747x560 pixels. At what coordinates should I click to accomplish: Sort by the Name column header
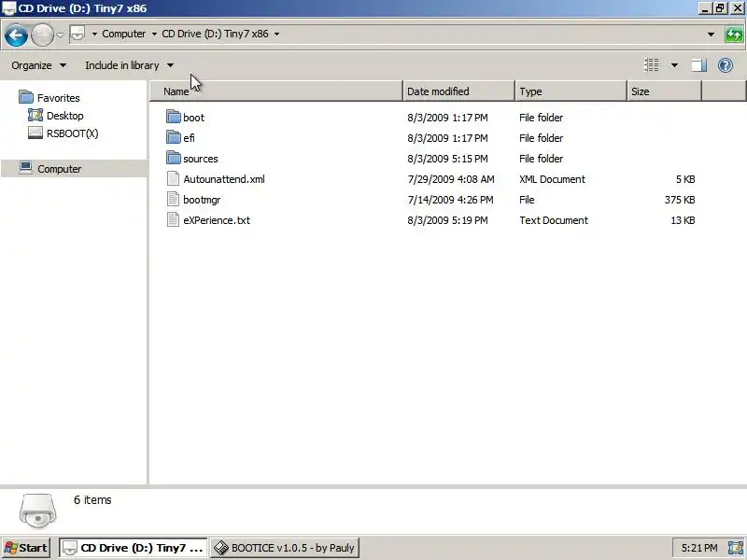click(276, 91)
